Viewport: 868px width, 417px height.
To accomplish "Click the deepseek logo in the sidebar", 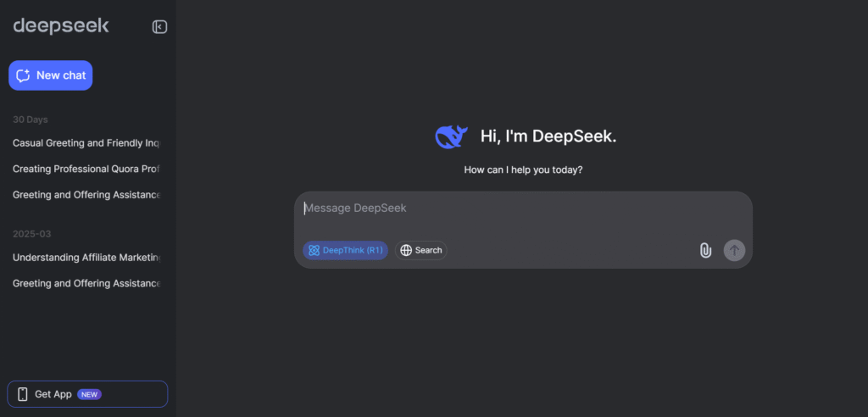I will [x=61, y=26].
